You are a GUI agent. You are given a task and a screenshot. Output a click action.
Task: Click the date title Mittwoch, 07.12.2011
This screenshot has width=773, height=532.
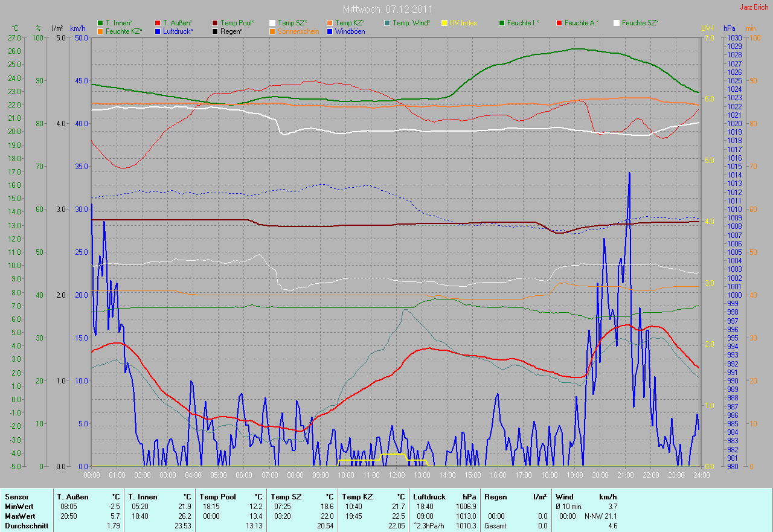(386, 9)
